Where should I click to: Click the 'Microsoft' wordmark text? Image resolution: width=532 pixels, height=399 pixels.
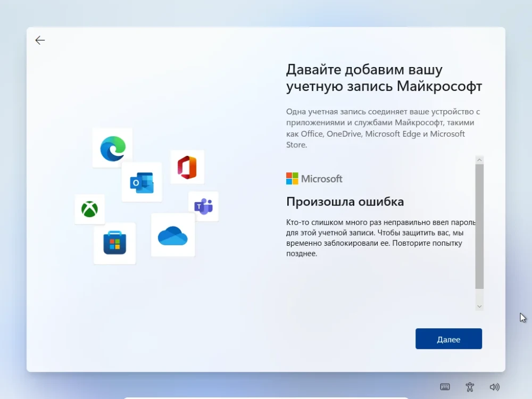pyautogui.click(x=322, y=179)
